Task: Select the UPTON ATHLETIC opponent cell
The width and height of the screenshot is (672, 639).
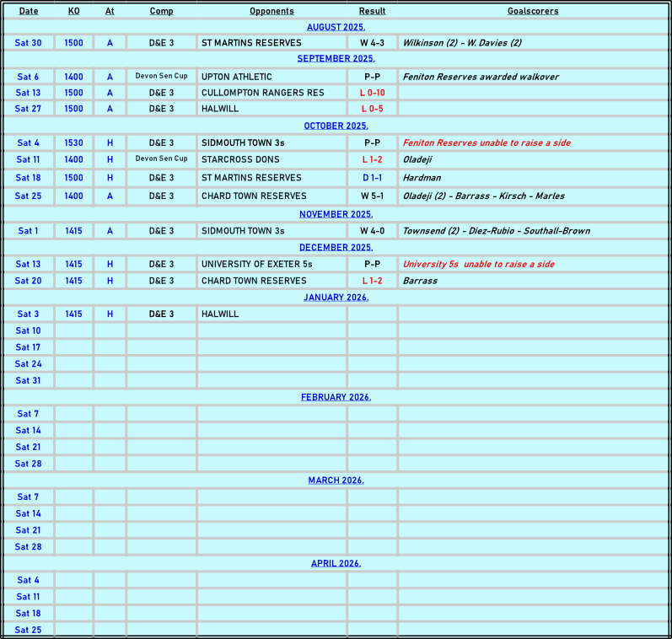Action: (x=236, y=77)
